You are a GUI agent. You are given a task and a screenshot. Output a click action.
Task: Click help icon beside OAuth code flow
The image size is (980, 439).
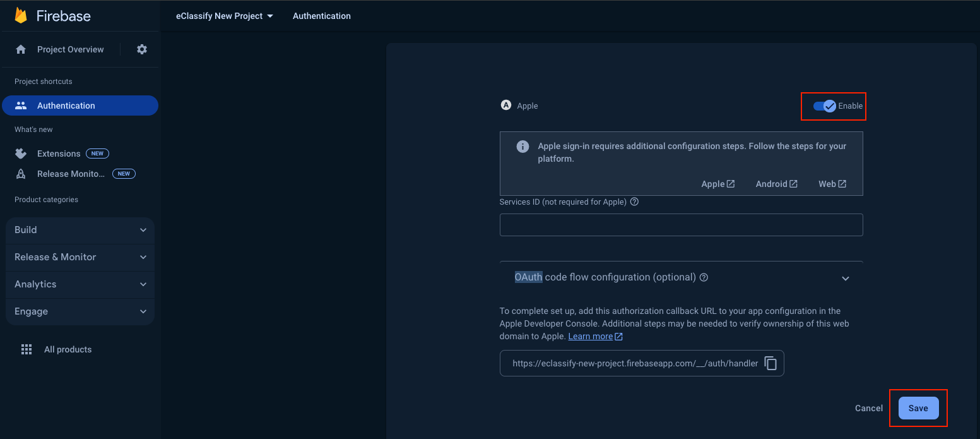coord(704,277)
